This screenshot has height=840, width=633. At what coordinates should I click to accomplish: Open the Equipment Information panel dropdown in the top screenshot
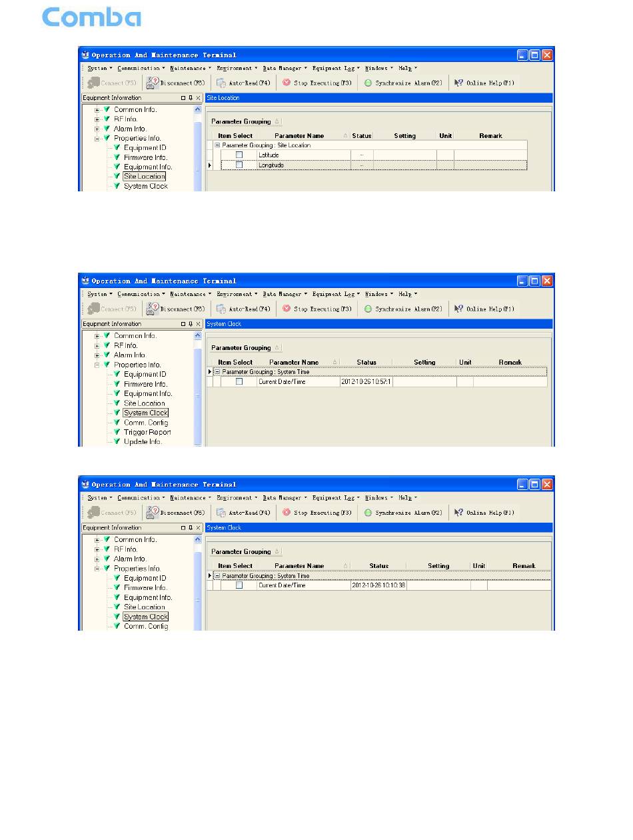[183, 98]
